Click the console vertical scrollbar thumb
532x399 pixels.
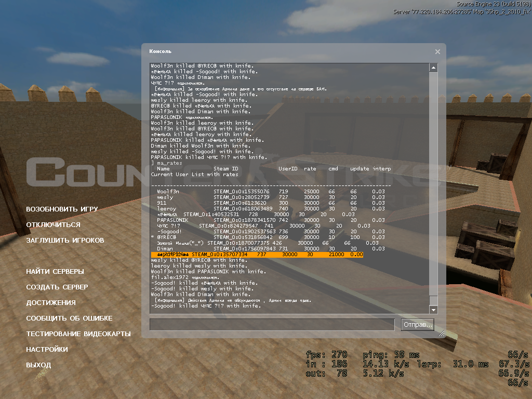(x=433, y=300)
